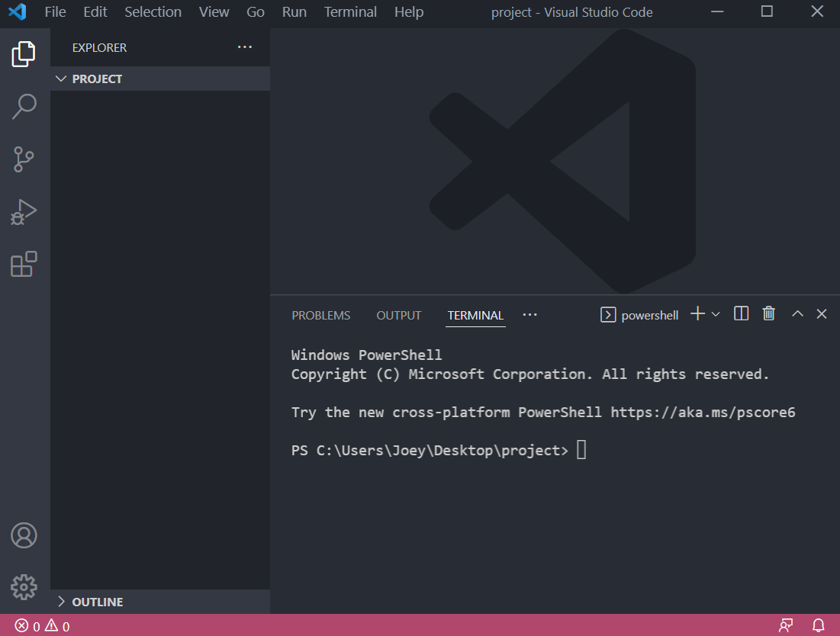Open the Run menu
Screen dimensions: 840x636
click(x=294, y=11)
